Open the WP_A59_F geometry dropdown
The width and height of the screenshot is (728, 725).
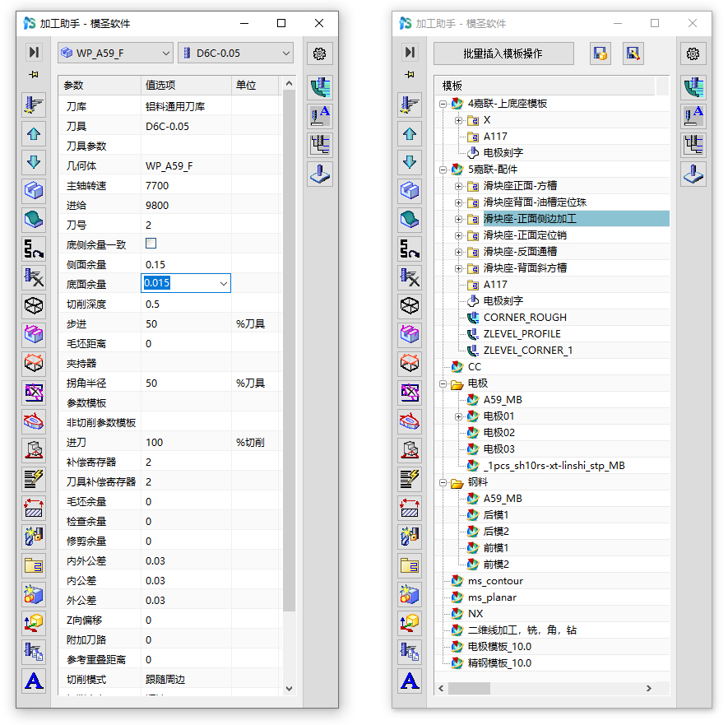115,53
